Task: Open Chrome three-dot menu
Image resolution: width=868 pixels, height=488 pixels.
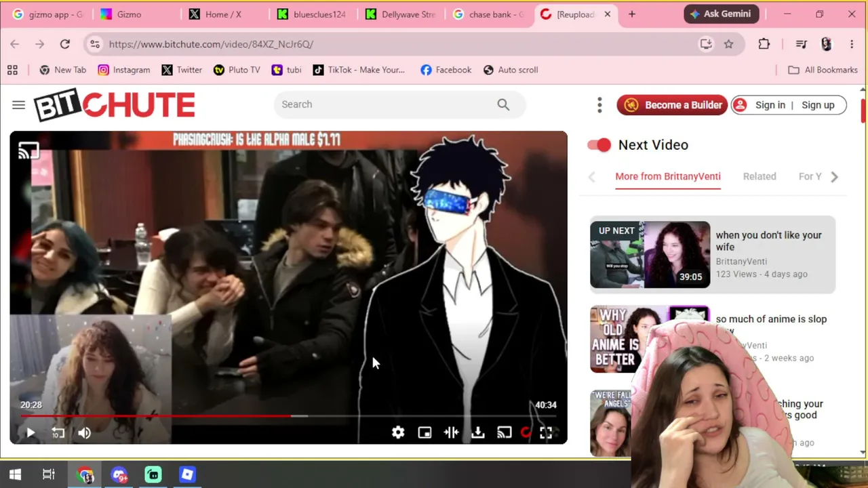Action: [x=852, y=44]
